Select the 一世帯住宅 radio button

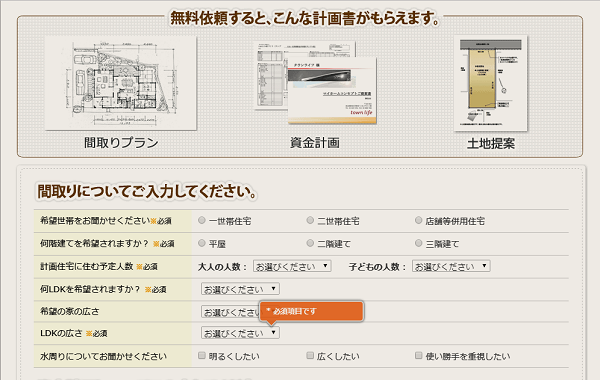pos(202,220)
